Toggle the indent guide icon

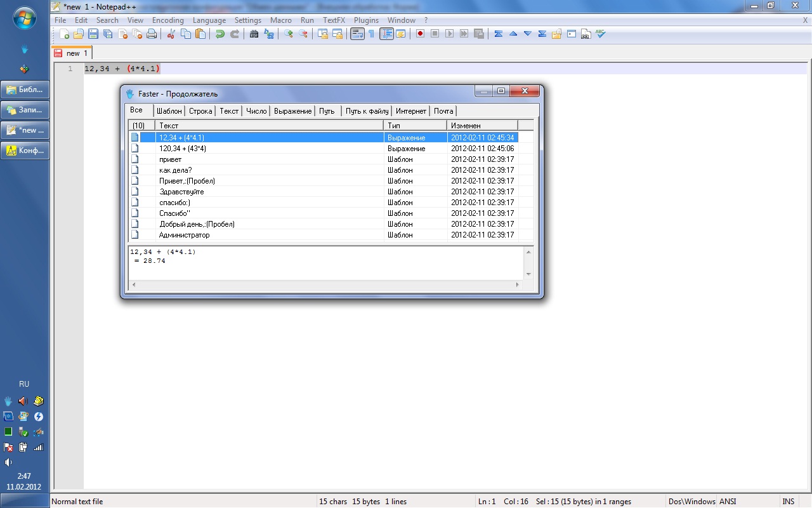tap(386, 34)
